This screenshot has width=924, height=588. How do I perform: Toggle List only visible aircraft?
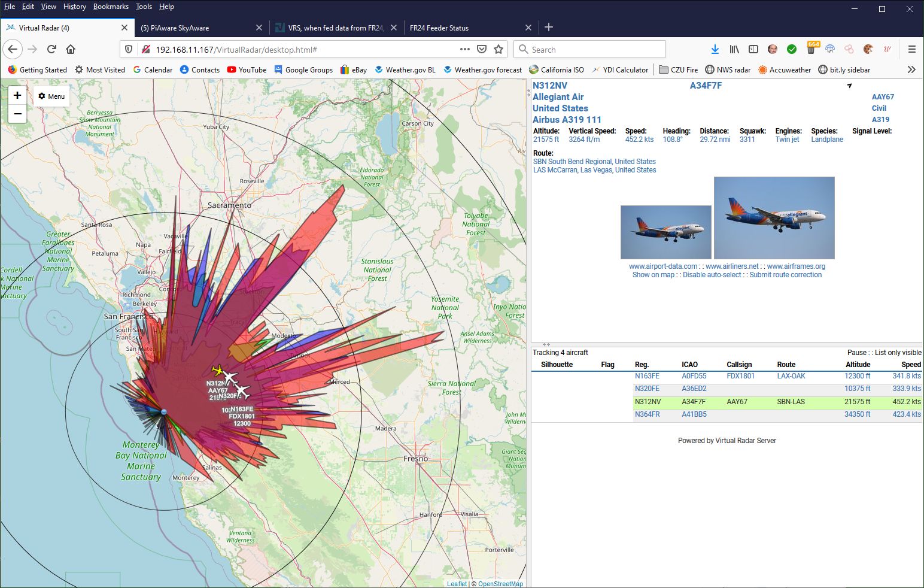(x=898, y=353)
